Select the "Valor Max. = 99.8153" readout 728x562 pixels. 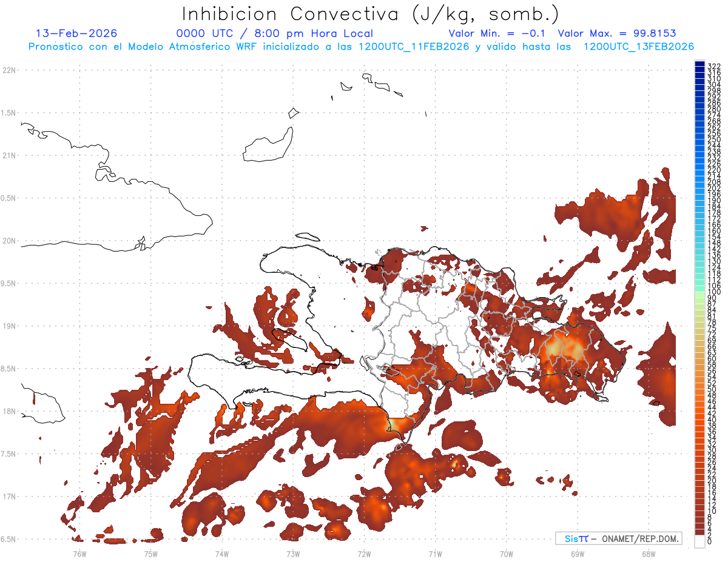pyautogui.click(x=617, y=33)
